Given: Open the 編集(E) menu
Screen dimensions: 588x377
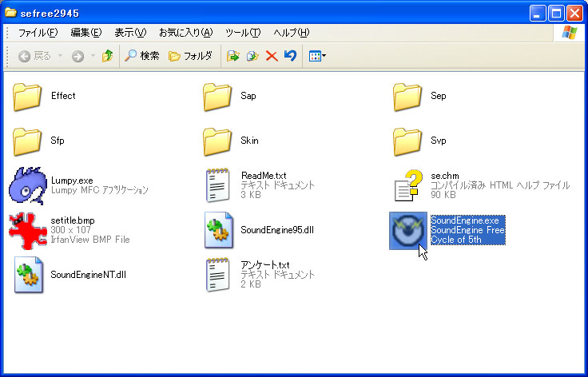Looking at the screenshot, I should tap(86, 33).
